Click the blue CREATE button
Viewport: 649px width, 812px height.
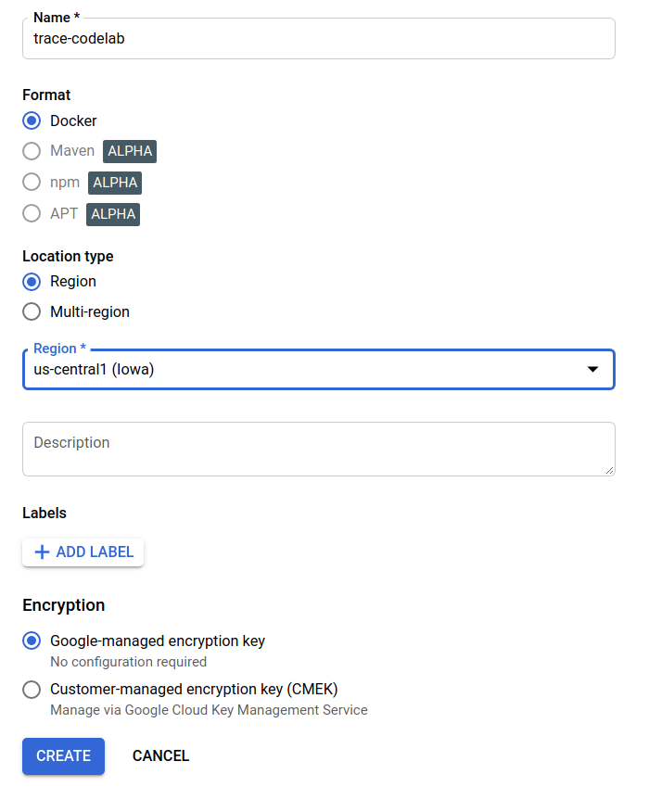click(x=63, y=756)
